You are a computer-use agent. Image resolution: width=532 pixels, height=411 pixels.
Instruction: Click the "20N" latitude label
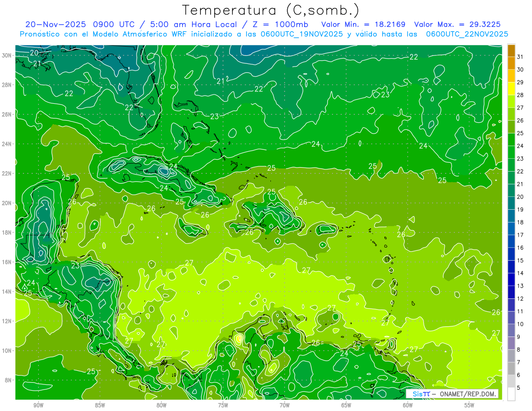(x=7, y=203)
